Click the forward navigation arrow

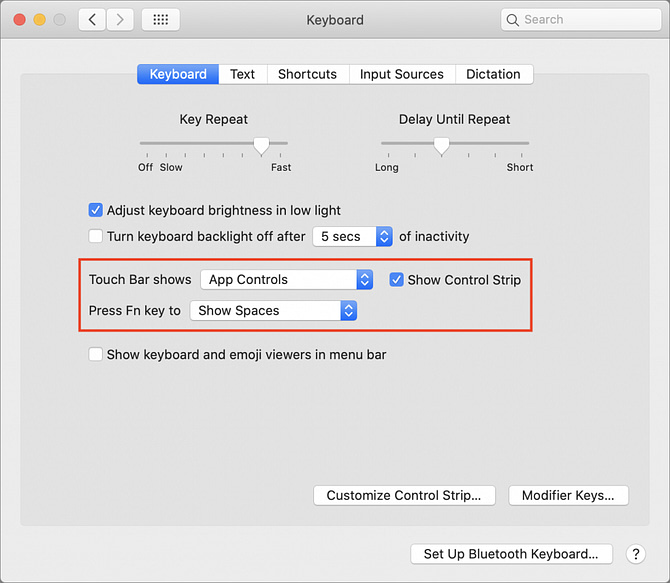point(120,19)
